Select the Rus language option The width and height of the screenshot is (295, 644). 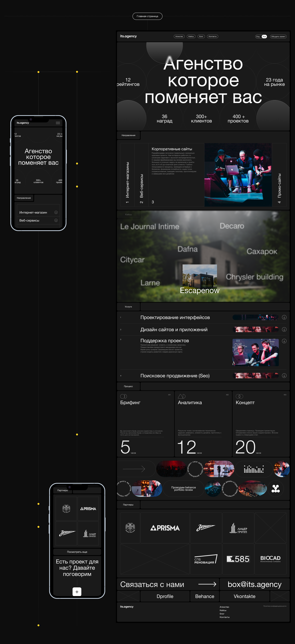pos(264,36)
